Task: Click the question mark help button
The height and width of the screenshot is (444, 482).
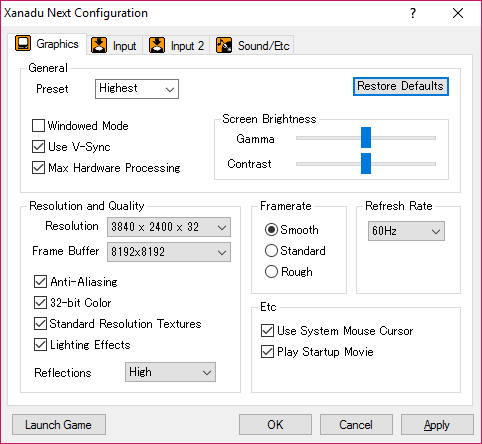Action: [x=413, y=13]
